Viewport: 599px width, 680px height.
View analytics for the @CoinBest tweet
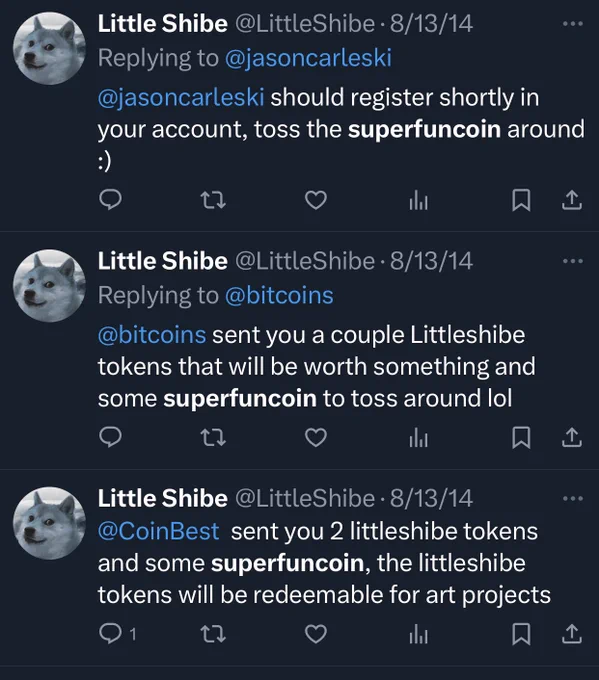(x=419, y=634)
